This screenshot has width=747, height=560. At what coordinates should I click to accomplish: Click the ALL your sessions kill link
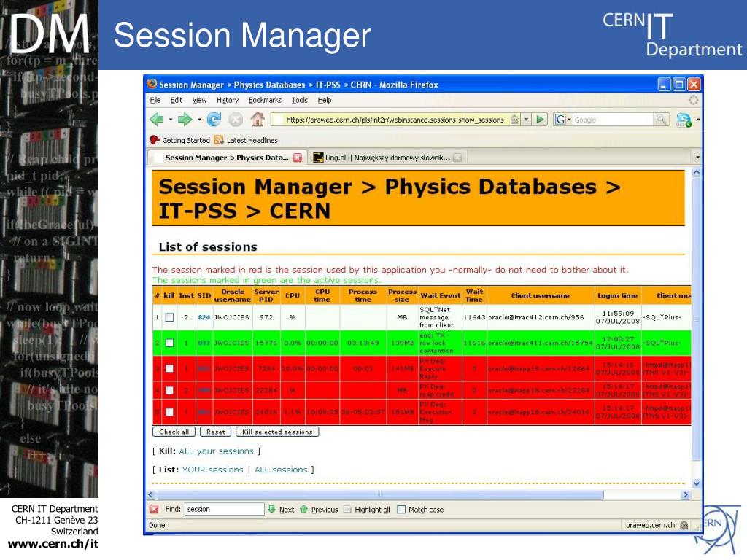pos(216,451)
